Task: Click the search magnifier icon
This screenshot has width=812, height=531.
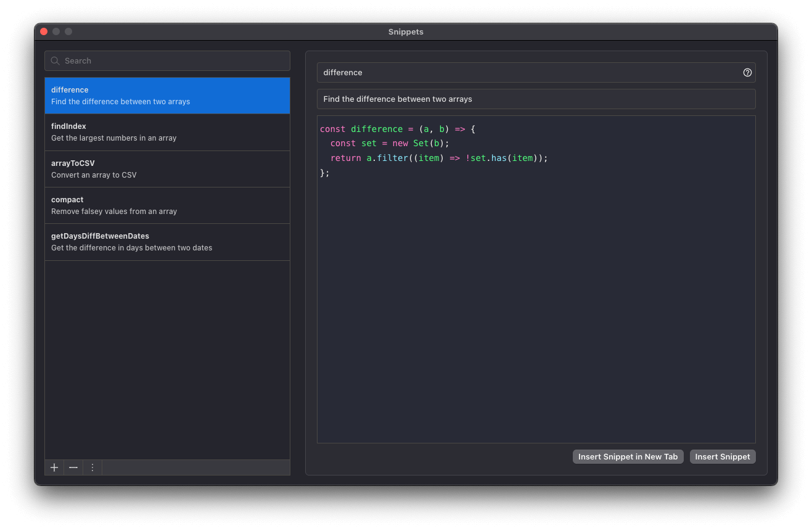Action: [55, 60]
